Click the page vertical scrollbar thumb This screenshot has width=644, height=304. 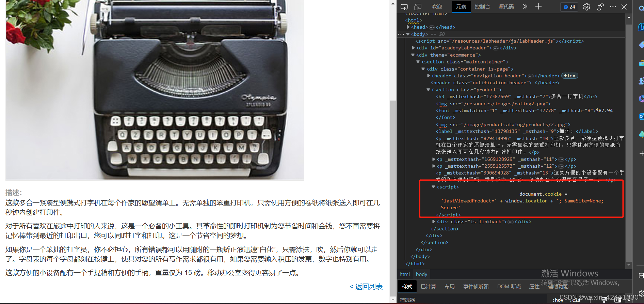coord(393,198)
